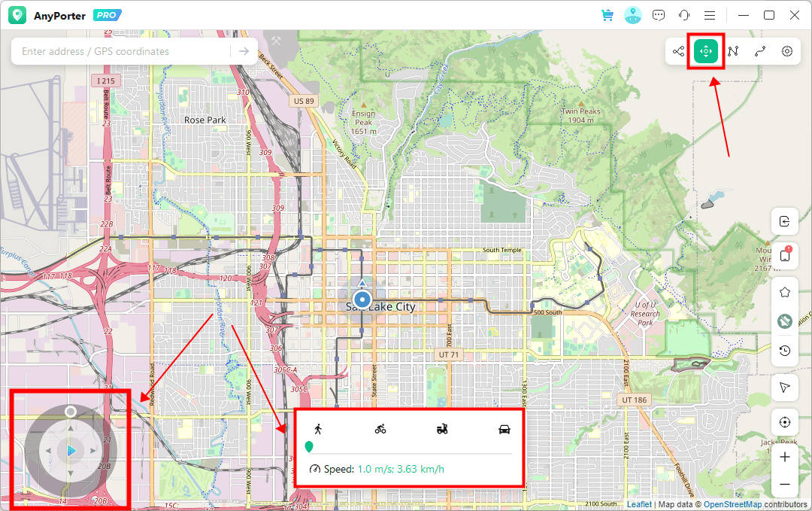Select motorbike speed icon
The width and height of the screenshot is (812, 511).
(x=442, y=429)
